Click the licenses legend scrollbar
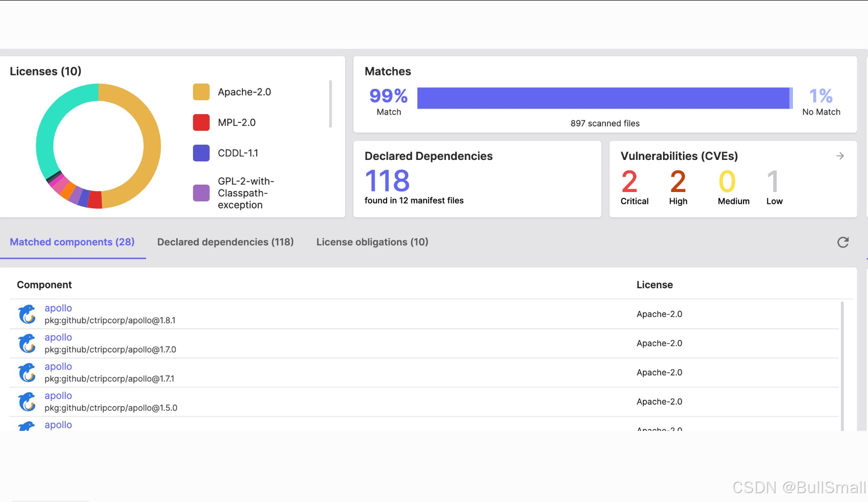 [330, 104]
